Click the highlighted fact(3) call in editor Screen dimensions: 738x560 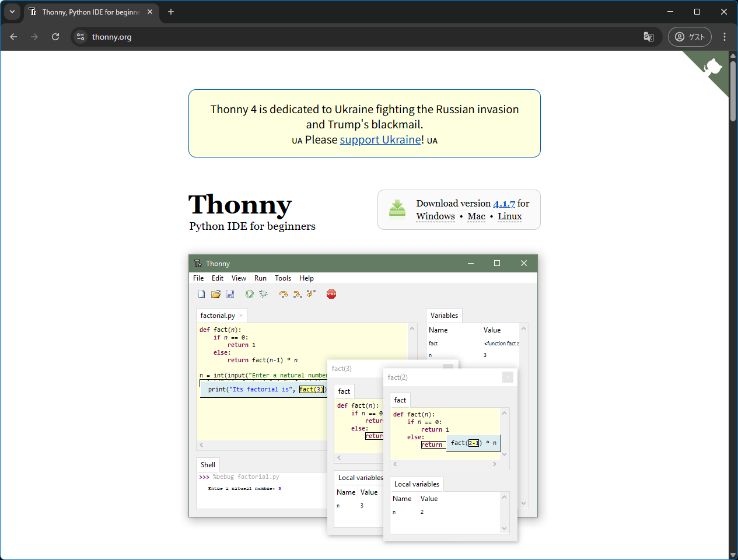pyautogui.click(x=312, y=390)
